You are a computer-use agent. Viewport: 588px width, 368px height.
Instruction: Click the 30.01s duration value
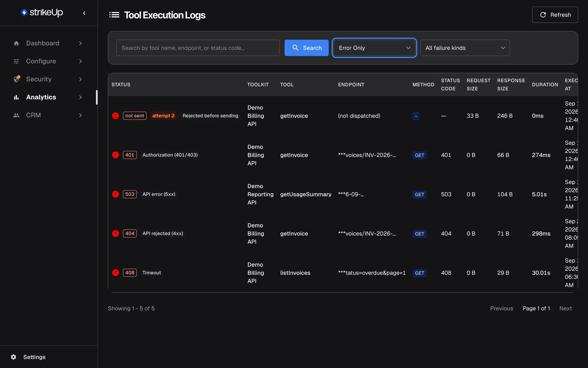[x=541, y=273]
